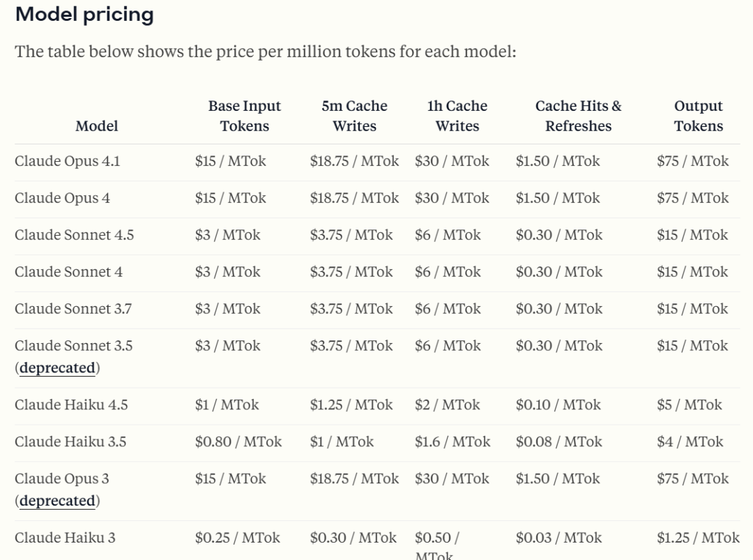Click Claude Haiku 3.5's $0.80 / MTok input price

pyautogui.click(x=238, y=442)
